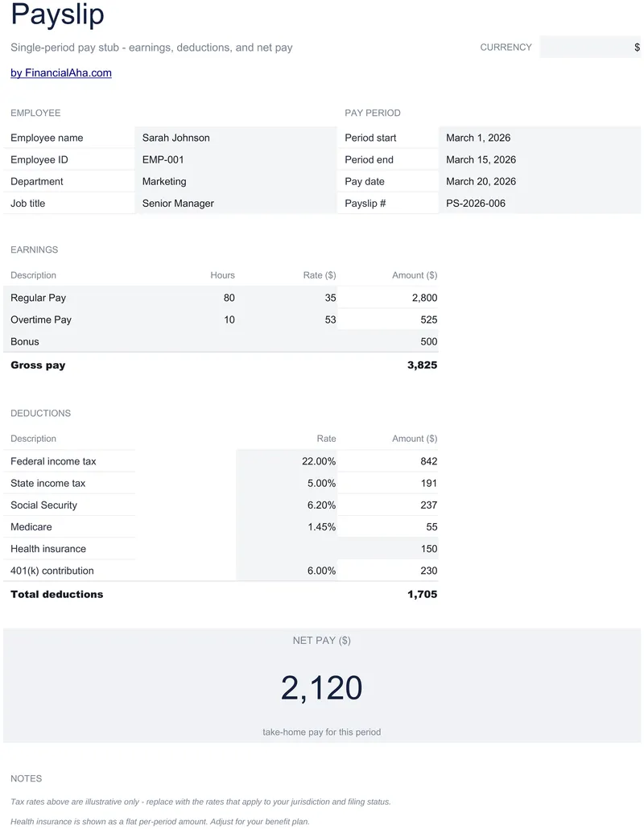This screenshot has height=829, width=644.
Task: Click the net pay figure 2,120
Action: click(321, 688)
